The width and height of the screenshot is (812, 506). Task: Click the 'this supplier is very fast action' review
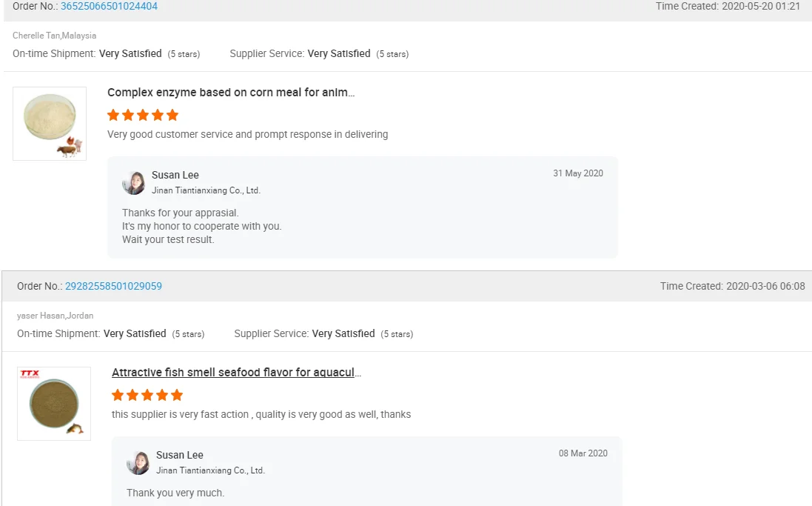point(261,414)
